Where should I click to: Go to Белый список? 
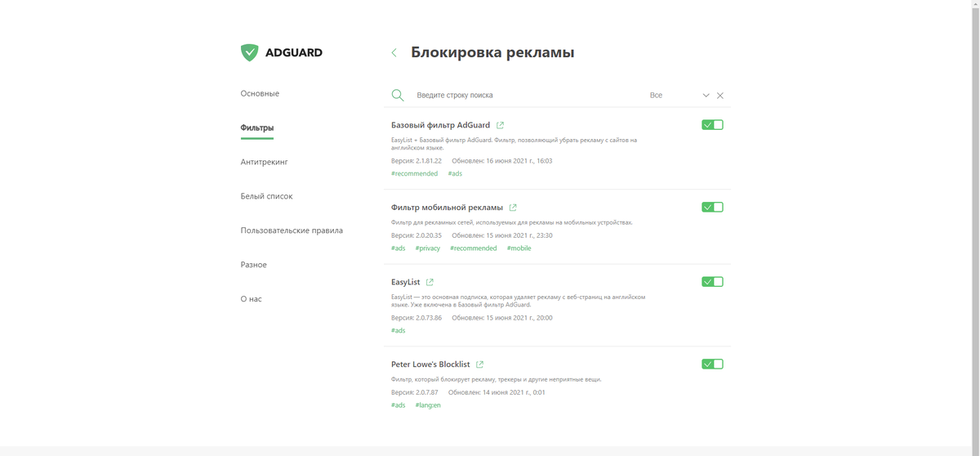pyautogui.click(x=266, y=196)
